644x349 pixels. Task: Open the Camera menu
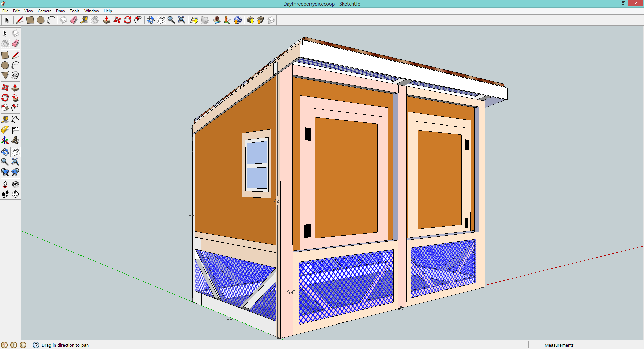(44, 11)
